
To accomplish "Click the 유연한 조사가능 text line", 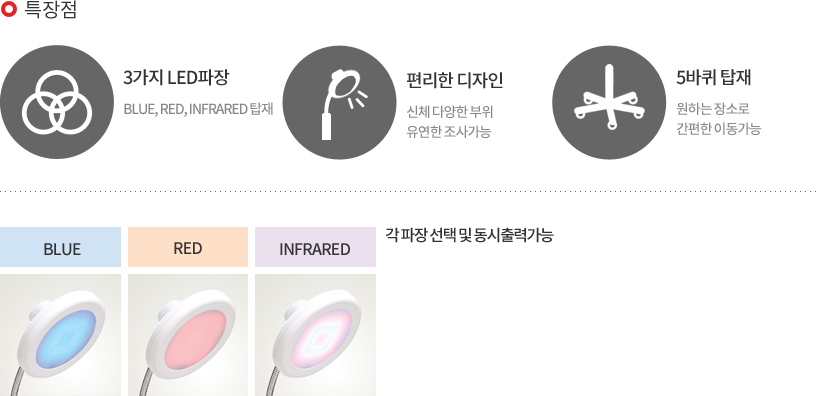I will point(449,131).
